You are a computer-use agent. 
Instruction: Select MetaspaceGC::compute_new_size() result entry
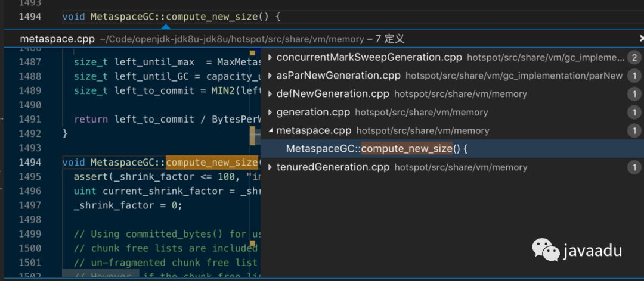[376, 149]
